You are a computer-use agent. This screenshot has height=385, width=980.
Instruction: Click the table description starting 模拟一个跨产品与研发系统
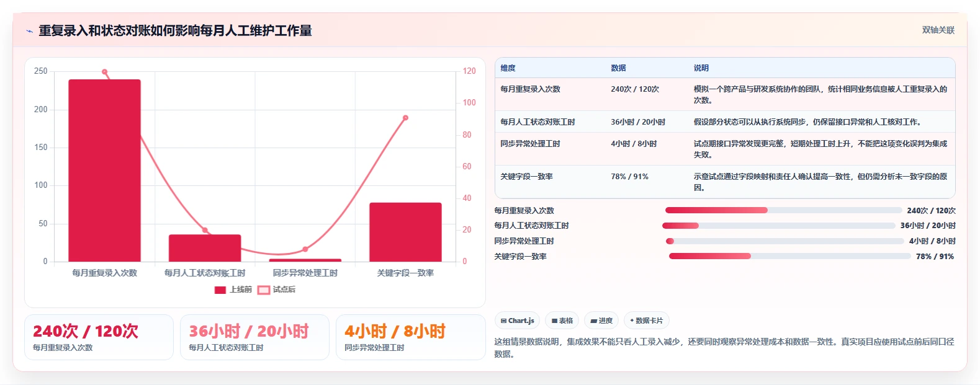point(820,95)
